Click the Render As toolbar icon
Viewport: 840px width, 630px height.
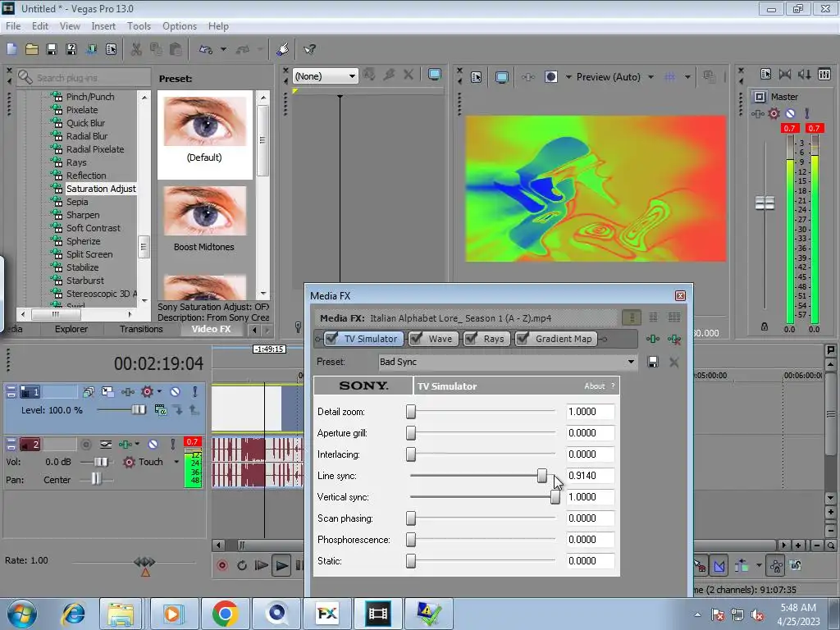pyautogui.click(x=91, y=49)
